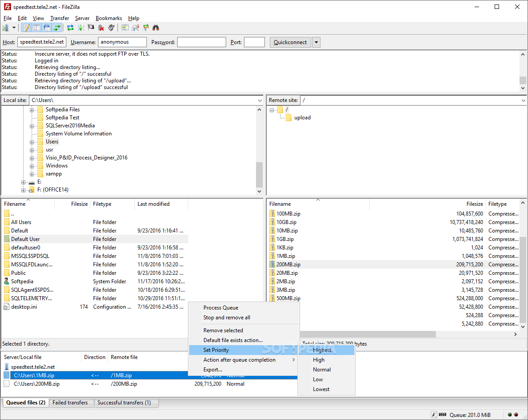This screenshot has height=420, width=528.
Task: Expand the Softpedia Files tree node
Action: [x=32, y=110]
